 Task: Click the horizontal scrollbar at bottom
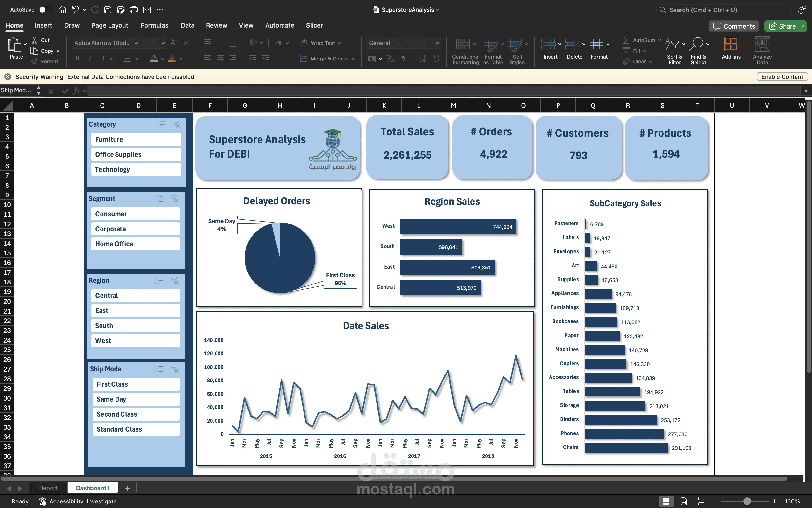[394, 478]
